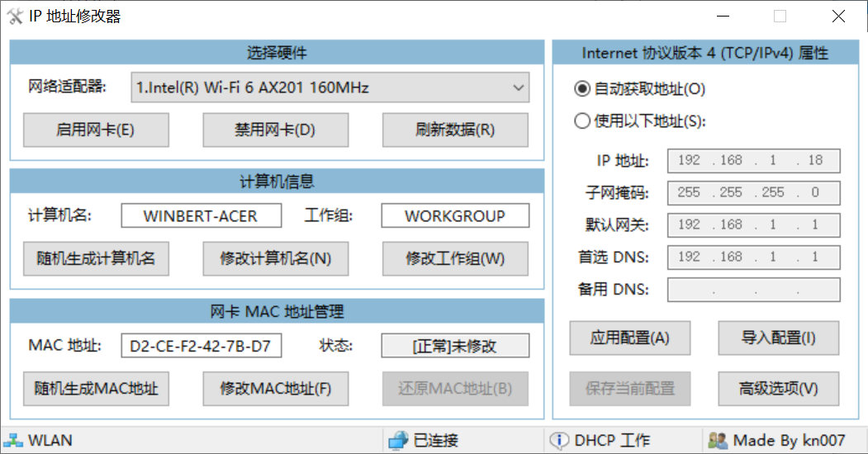This screenshot has height=454, width=868.
Task: Click the "网卡 MAC 地址管理" section header
Action: pyautogui.click(x=277, y=311)
